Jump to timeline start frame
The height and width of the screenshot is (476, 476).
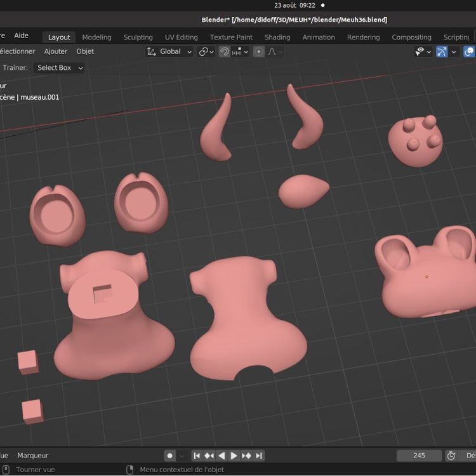[197, 456]
